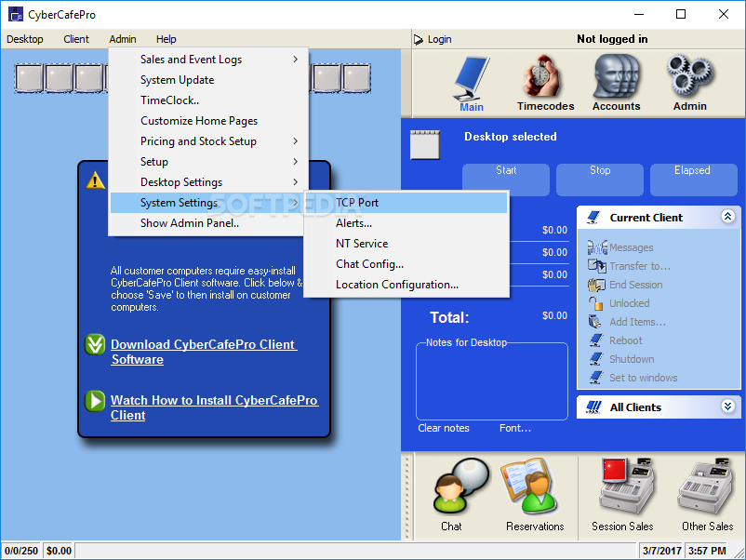This screenshot has height=560, width=746.
Task: Click Watch How to Install link
Action: (x=215, y=407)
